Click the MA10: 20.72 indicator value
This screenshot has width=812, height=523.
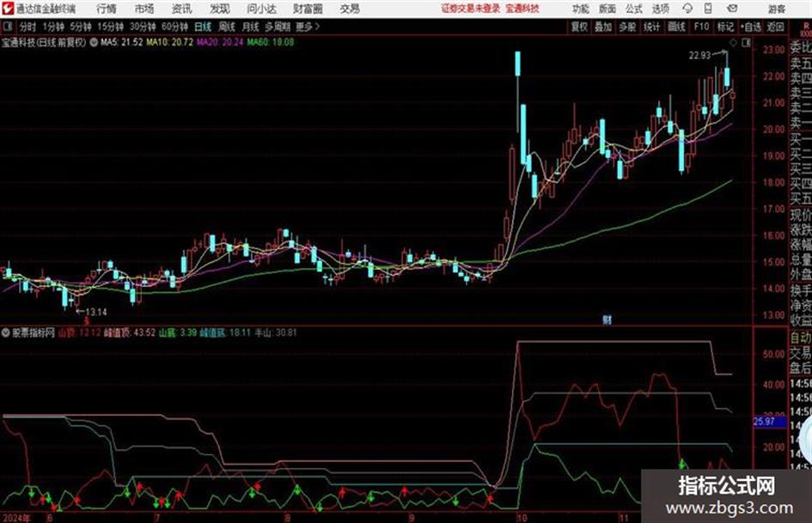click(x=170, y=42)
